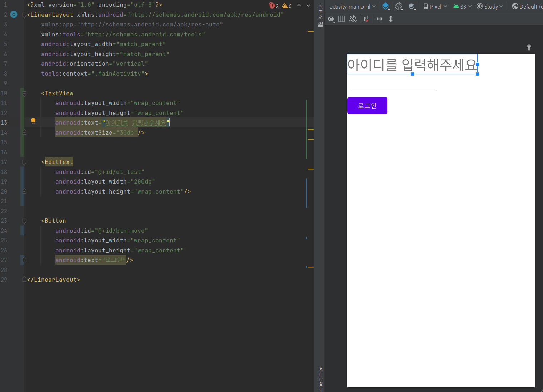Click the purple 로그인 button in preview
The image size is (543, 392).
tap(367, 106)
